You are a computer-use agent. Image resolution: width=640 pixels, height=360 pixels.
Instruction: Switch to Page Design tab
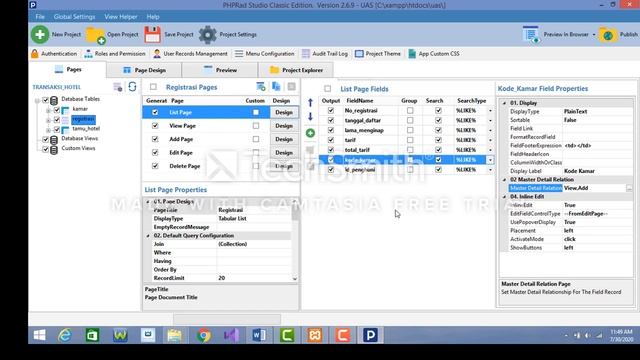[x=144, y=70]
